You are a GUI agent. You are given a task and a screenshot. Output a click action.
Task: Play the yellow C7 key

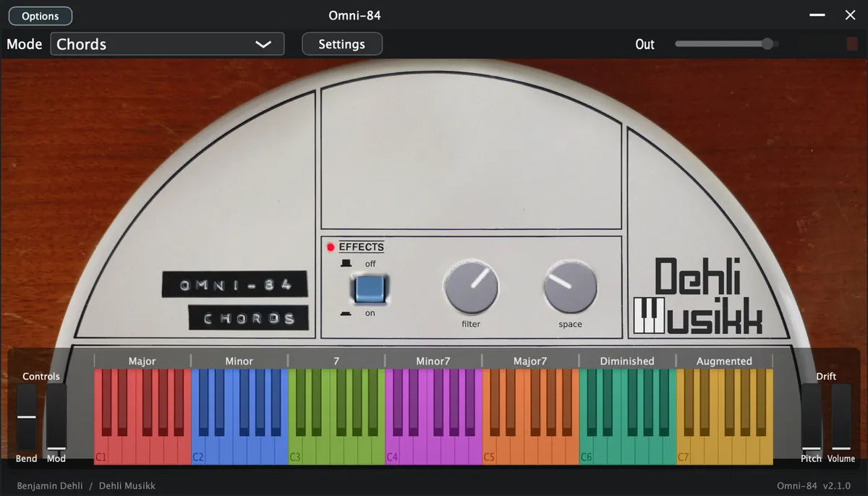683,451
